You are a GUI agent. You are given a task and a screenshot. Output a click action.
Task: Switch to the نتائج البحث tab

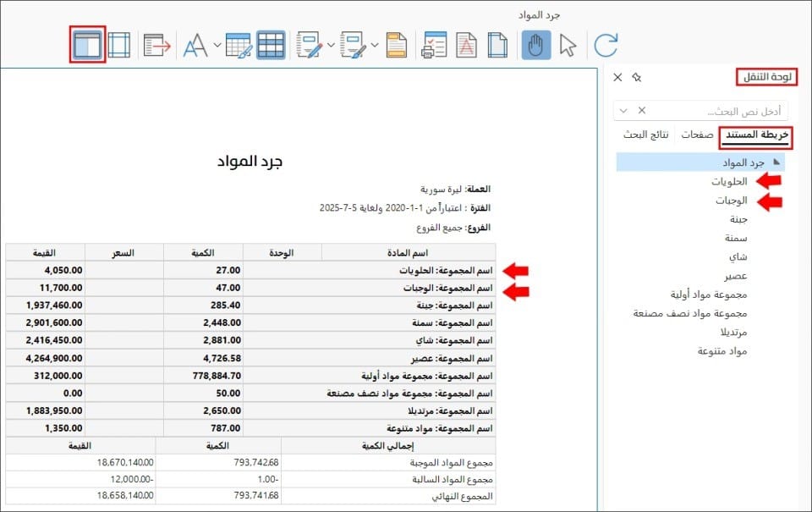[645, 135]
